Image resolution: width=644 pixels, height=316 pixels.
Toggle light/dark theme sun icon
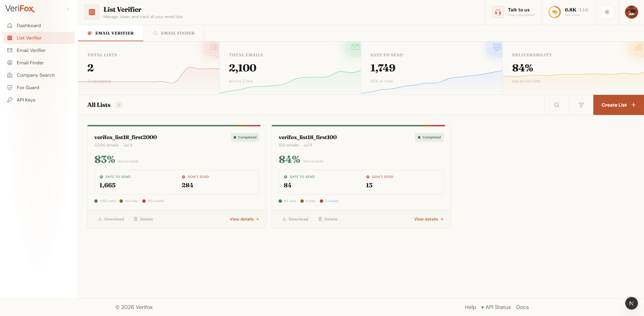point(607,12)
